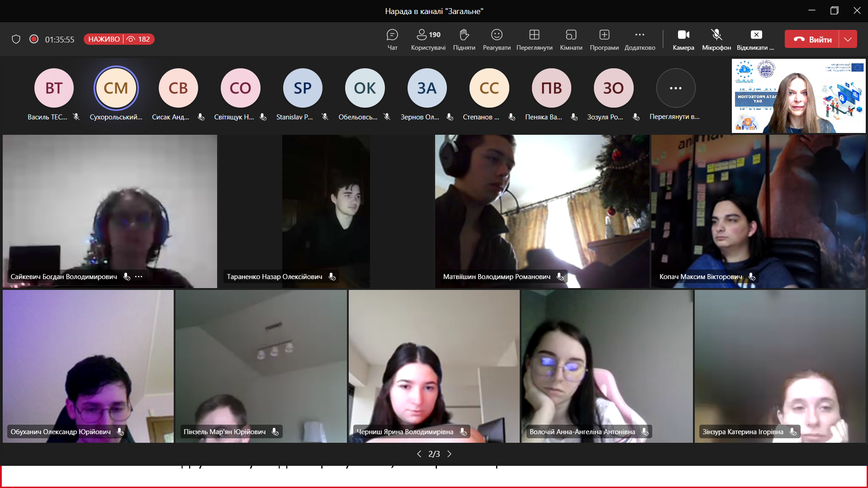Open the Чат panel
The image size is (868, 488).
click(392, 39)
